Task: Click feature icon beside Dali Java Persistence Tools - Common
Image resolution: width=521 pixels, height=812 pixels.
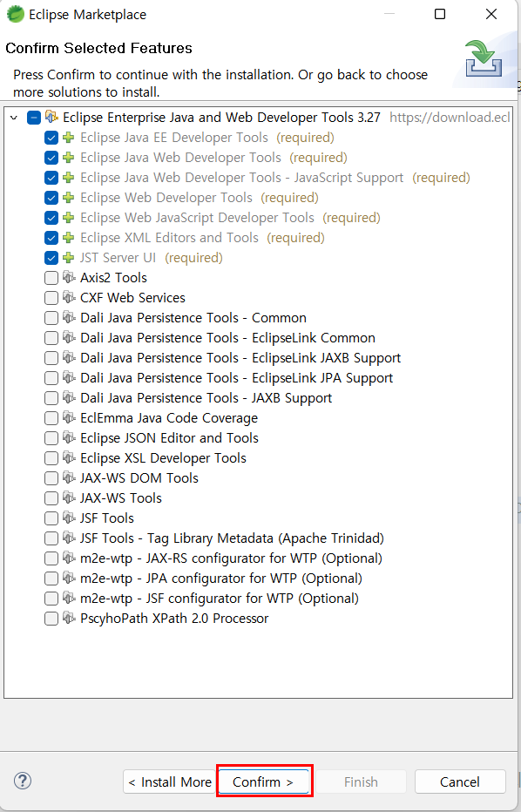Action: coord(69,317)
